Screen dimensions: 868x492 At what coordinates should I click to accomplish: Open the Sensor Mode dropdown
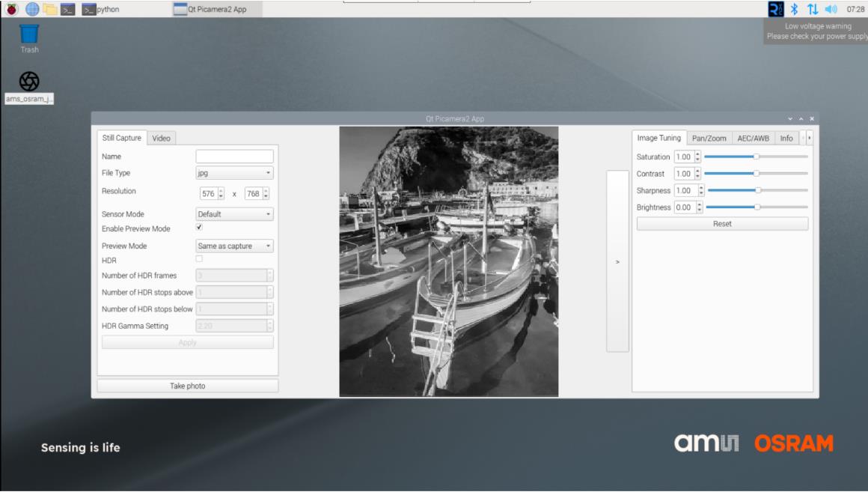234,214
